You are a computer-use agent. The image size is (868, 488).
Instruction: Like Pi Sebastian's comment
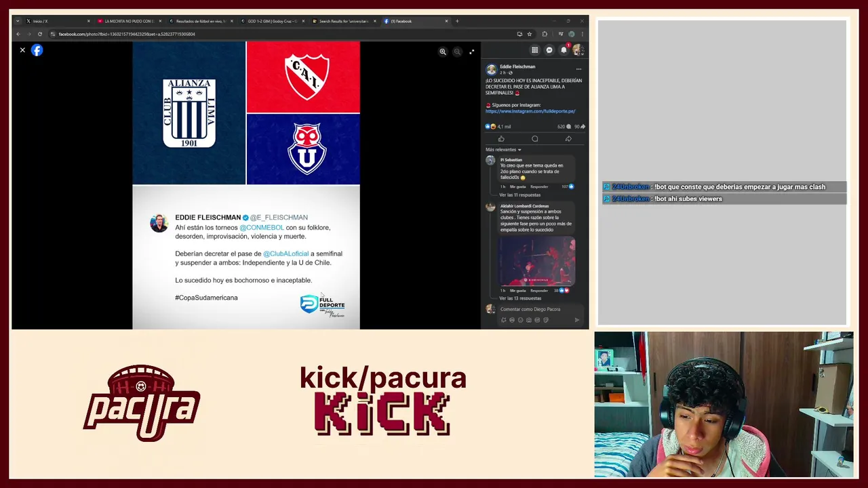click(x=517, y=186)
